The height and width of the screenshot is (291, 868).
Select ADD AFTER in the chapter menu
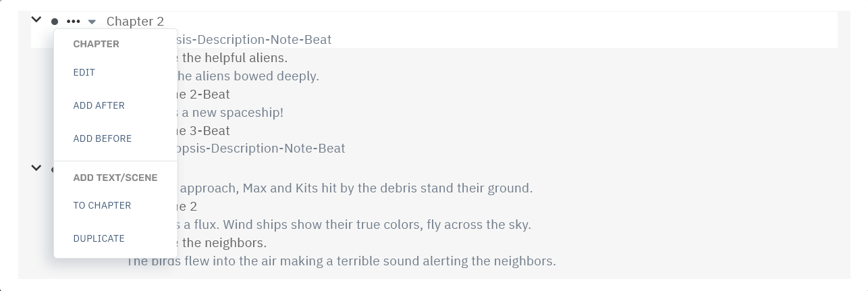tap(99, 105)
